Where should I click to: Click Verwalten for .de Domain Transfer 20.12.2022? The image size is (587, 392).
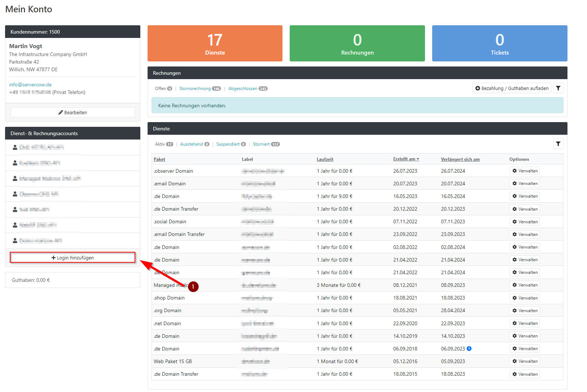pos(525,209)
